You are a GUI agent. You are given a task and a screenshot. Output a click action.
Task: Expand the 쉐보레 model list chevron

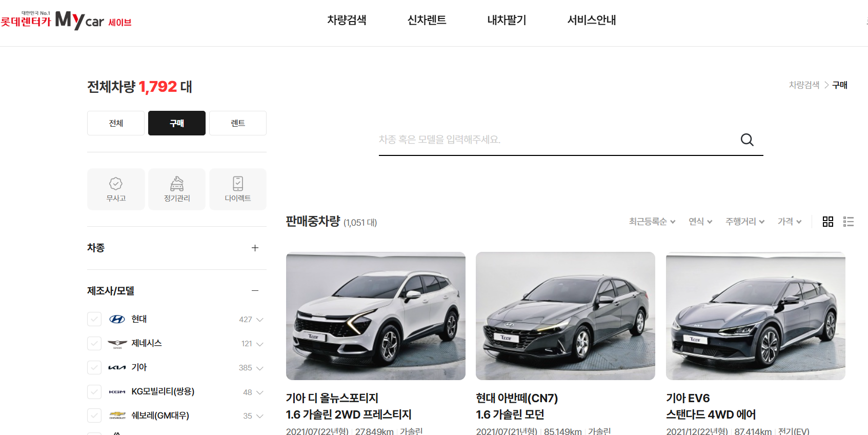[x=260, y=416]
